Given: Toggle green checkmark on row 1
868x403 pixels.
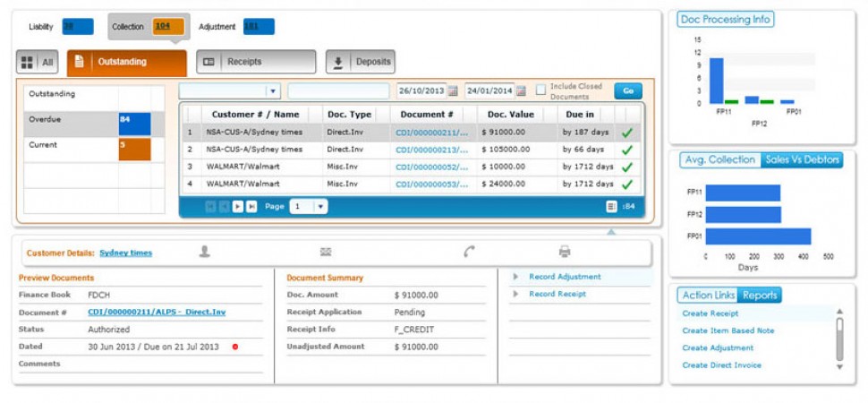Looking at the screenshot, I should (x=626, y=133).
